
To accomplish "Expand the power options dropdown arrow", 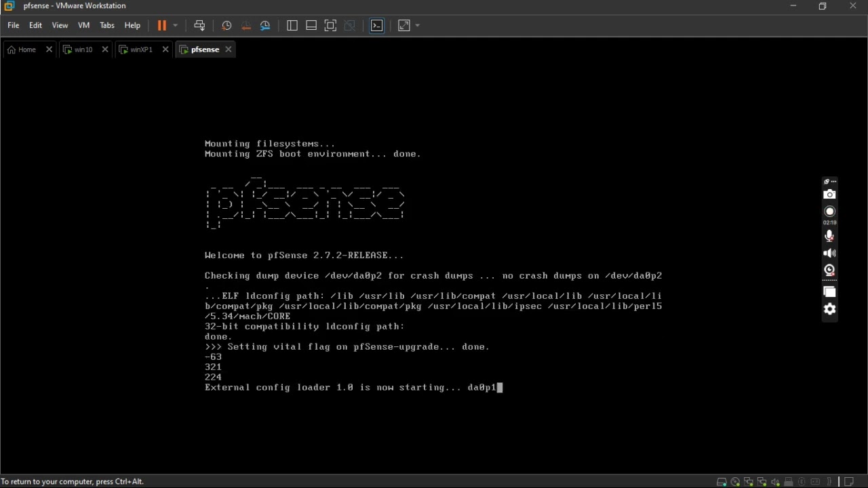I will pyautogui.click(x=176, y=26).
